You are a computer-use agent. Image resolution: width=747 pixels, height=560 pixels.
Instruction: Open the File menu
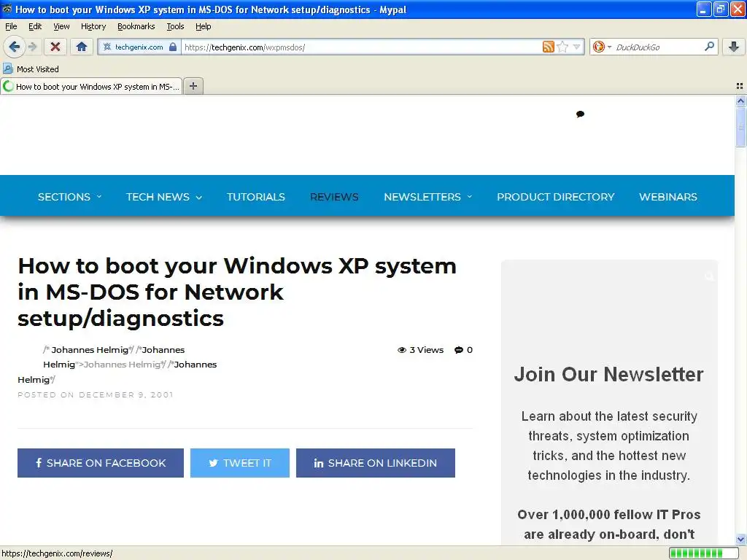tap(11, 26)
